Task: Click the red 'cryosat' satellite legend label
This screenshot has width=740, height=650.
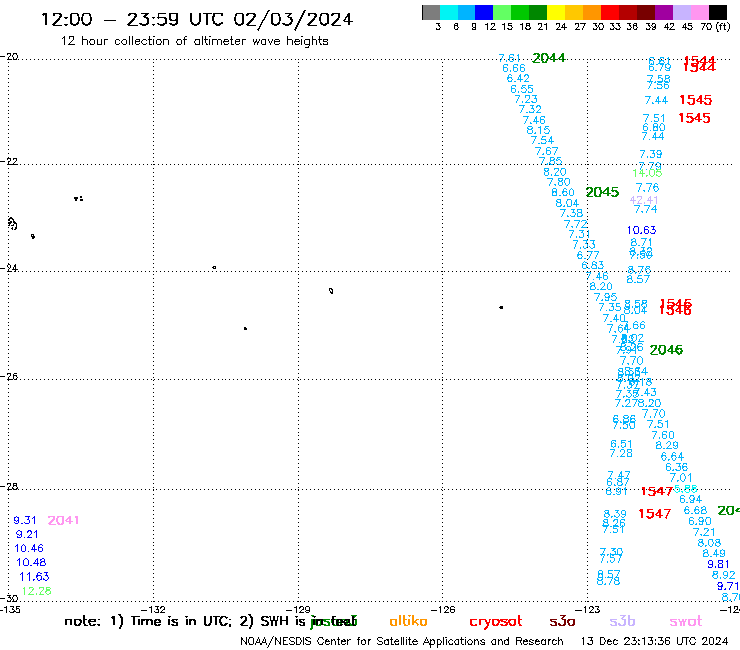Action: [496, 622]
